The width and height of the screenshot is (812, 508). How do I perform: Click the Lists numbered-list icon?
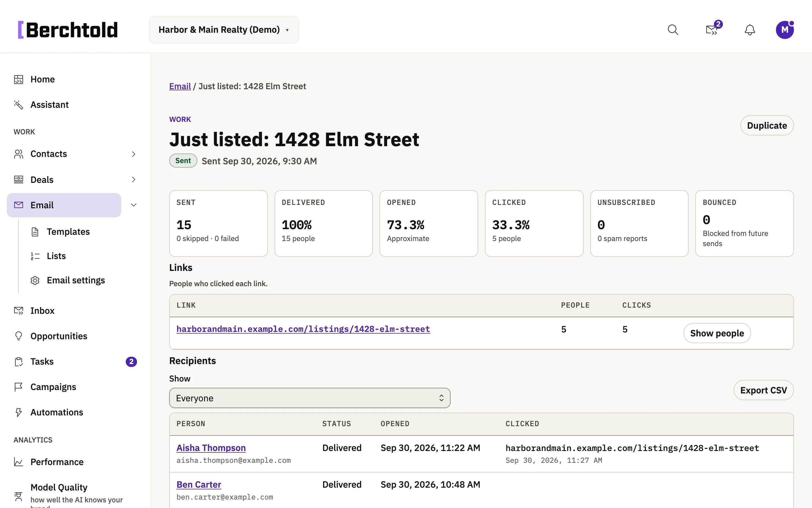tap(35, 256)
